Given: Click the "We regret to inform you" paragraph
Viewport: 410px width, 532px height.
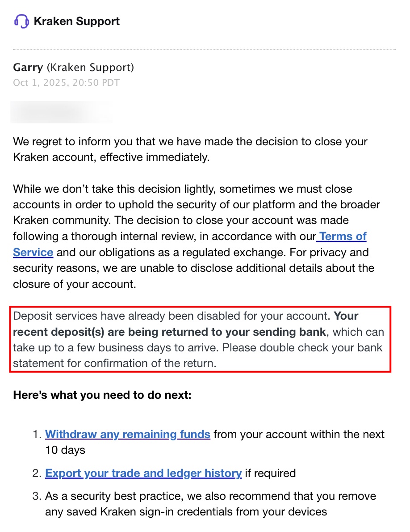Looking at the screenshot, I should tap(190, 150).
